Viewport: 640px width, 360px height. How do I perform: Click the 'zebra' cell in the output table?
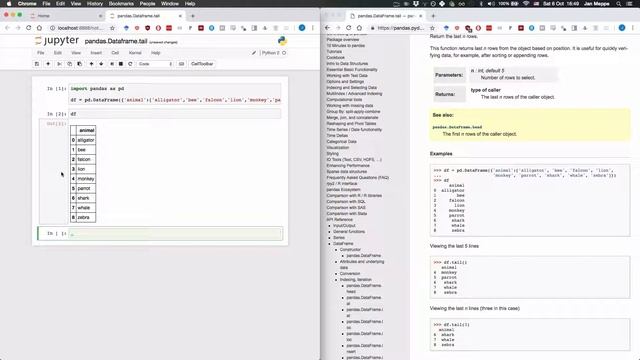coord(86,218)
